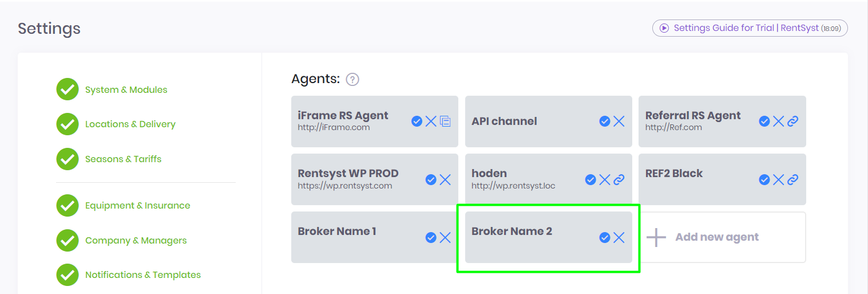The width and height of the screenshot is (868, 294).
Task: Click the link icon on hoden agent
Action: (x=619, y=180)
